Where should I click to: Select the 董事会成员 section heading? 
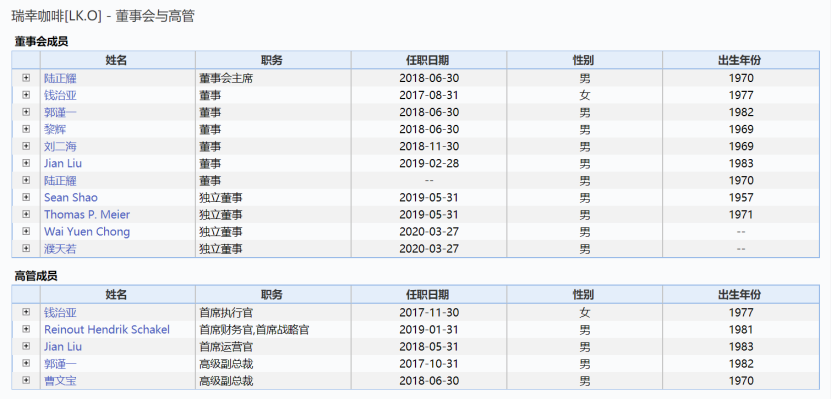coord(41,42)
